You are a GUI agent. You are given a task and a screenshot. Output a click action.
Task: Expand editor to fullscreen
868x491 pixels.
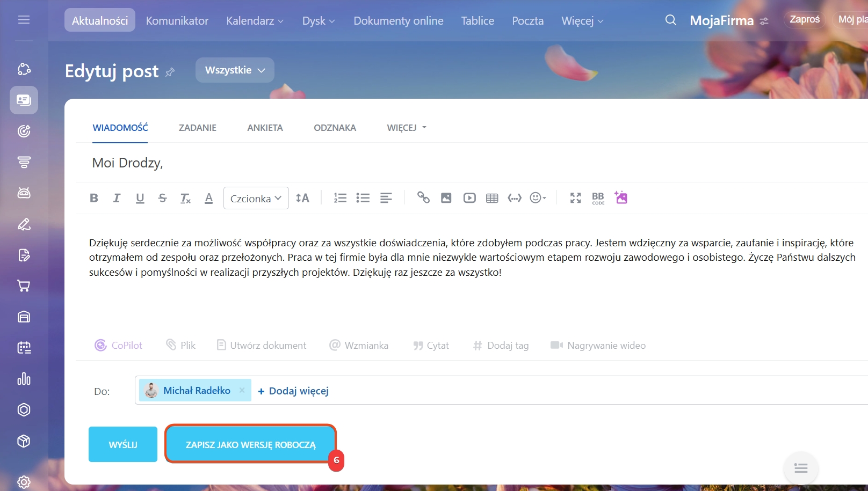coord(575,198)
